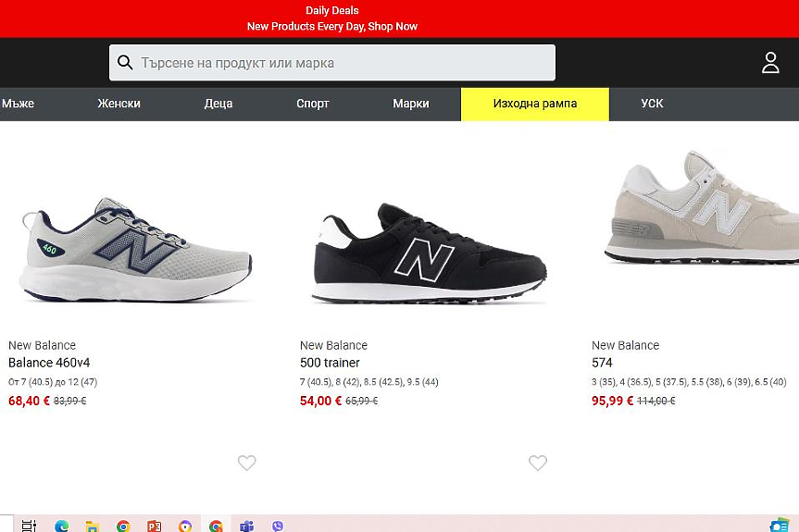Open the 500 trainer product link
The width and height of the screenshot is (799, 532).
tap(330, 363)
